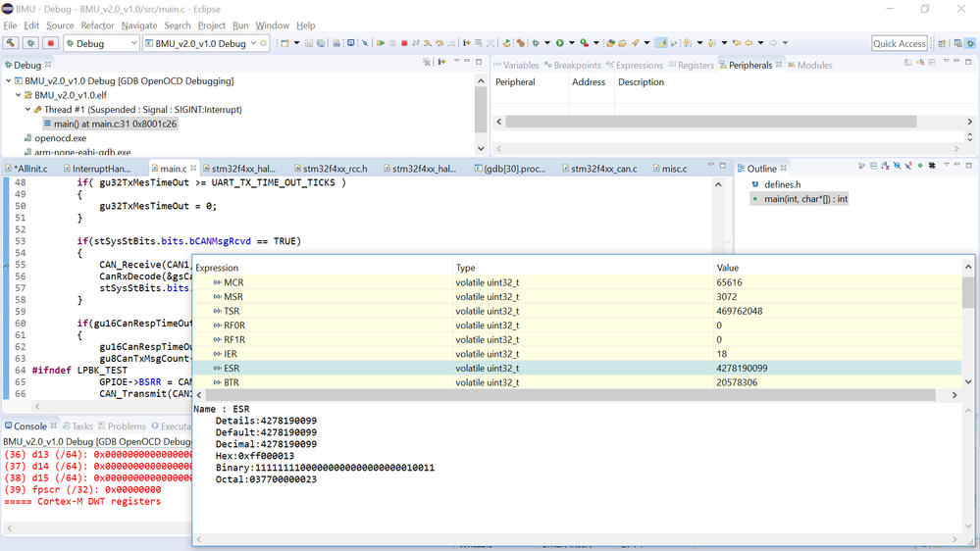This screenshot has width=980, height=551.
Task: Switch to the Registers tab
Action: click(x=692, y=65)
